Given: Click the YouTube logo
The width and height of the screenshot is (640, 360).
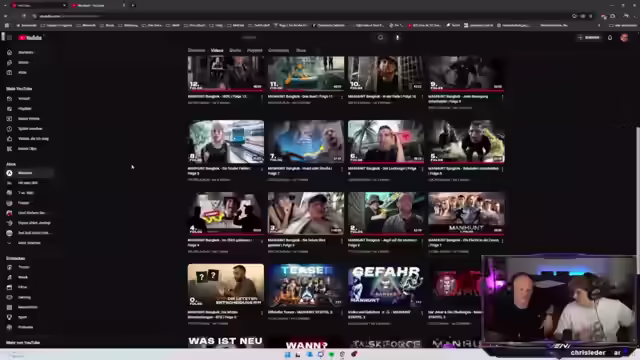Looking at the screenshot, I should tap(30, 38).
